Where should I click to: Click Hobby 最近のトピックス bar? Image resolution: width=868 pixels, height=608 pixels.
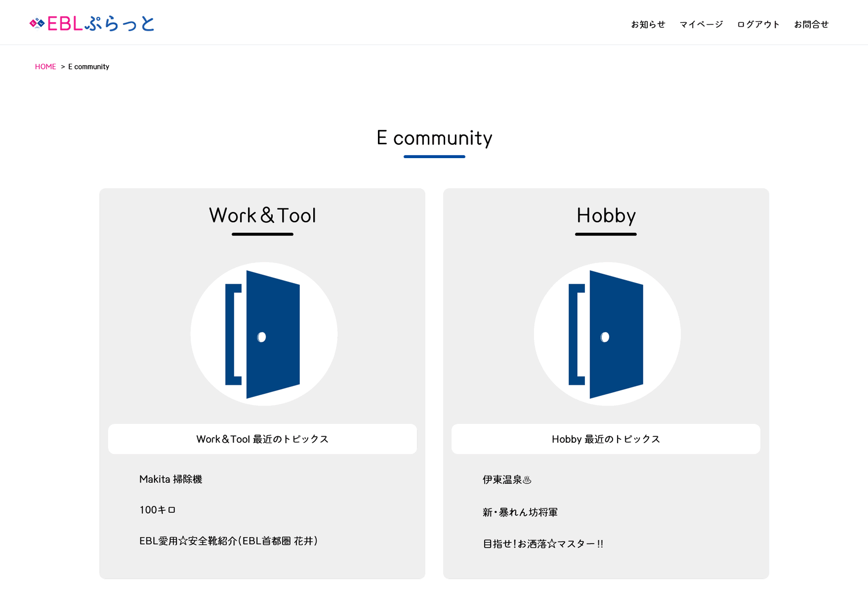(x=606, y=439)
